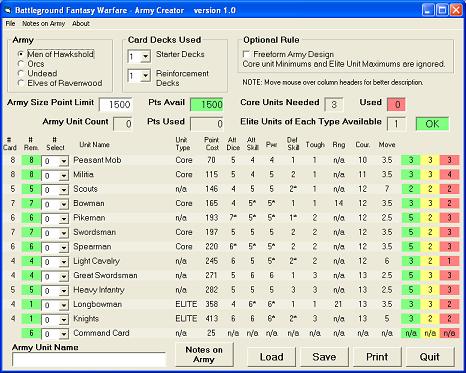Enable Freeform Army Design checkbox
466x373 pixels.
(247, 54)
